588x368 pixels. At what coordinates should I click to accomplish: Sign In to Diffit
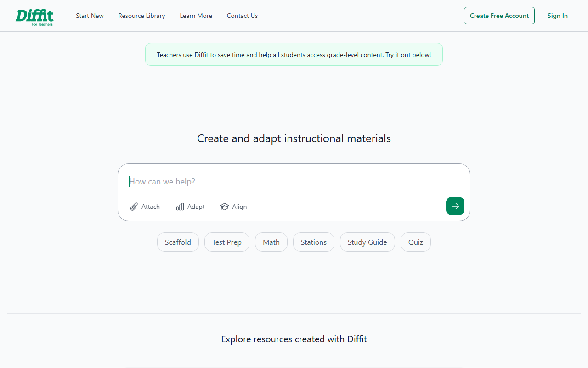point(557,16)
